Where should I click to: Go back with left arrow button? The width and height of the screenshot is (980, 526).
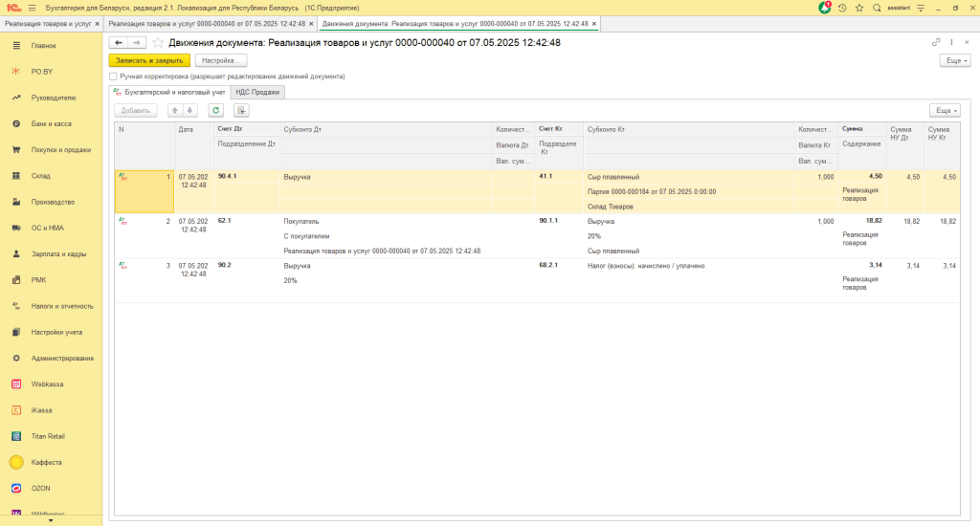click(x=118, y=42)
